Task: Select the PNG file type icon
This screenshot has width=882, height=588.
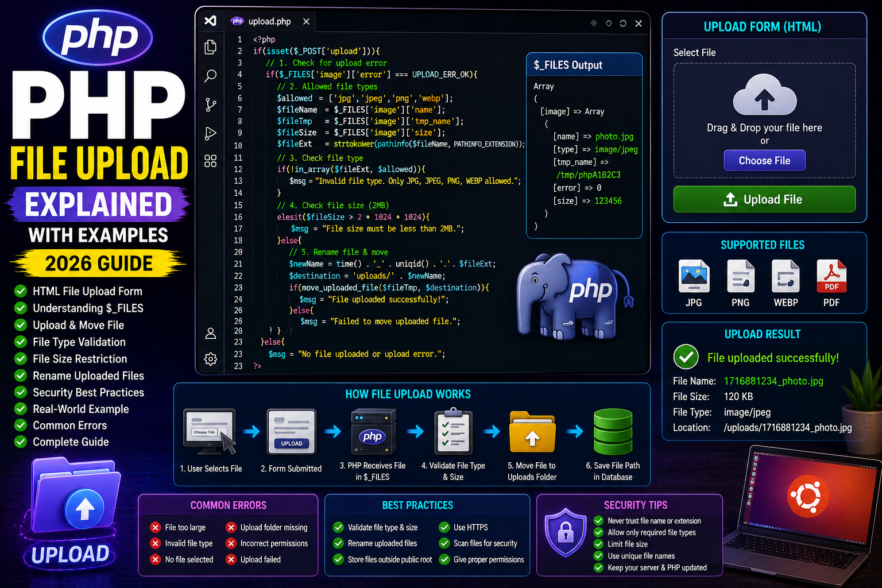Action: (741, 276)
